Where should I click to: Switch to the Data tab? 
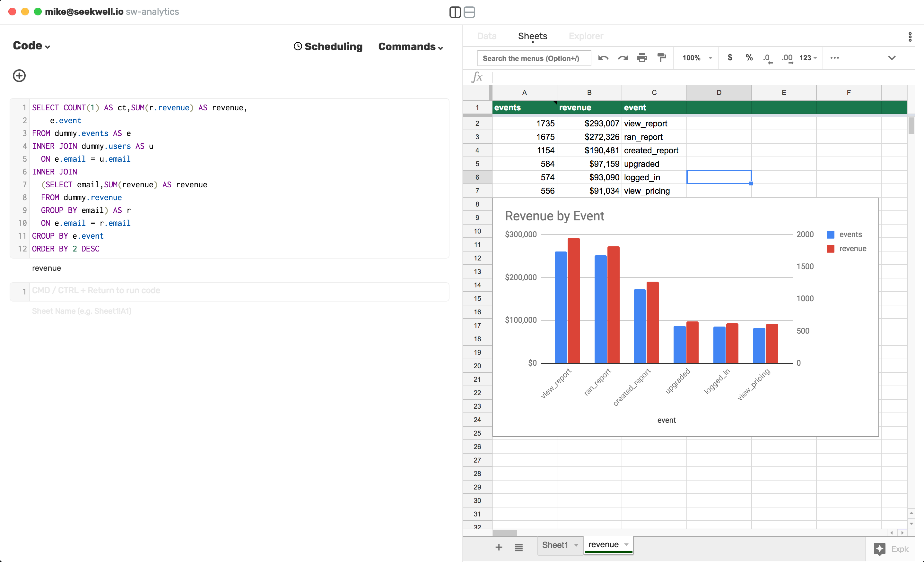(487, 36)
